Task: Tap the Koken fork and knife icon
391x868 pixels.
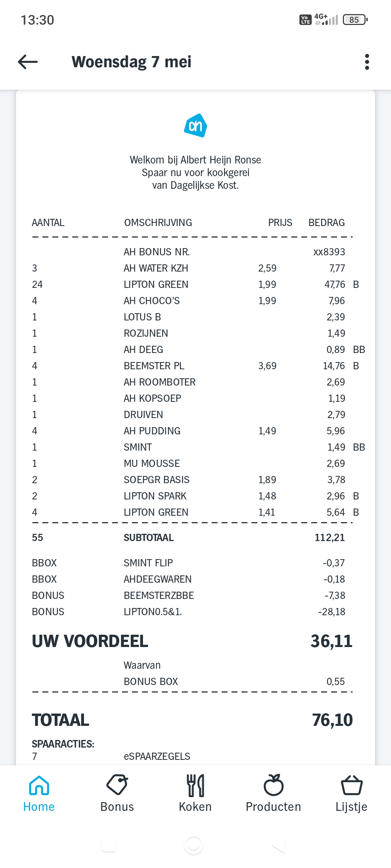Action: pos(195,786)
